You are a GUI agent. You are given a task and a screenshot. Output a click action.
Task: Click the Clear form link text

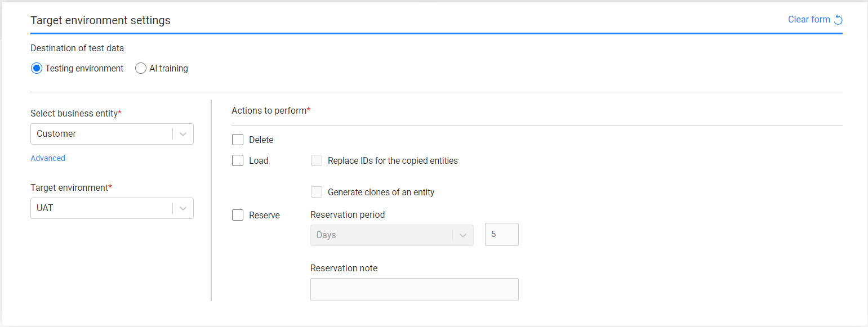809,20
